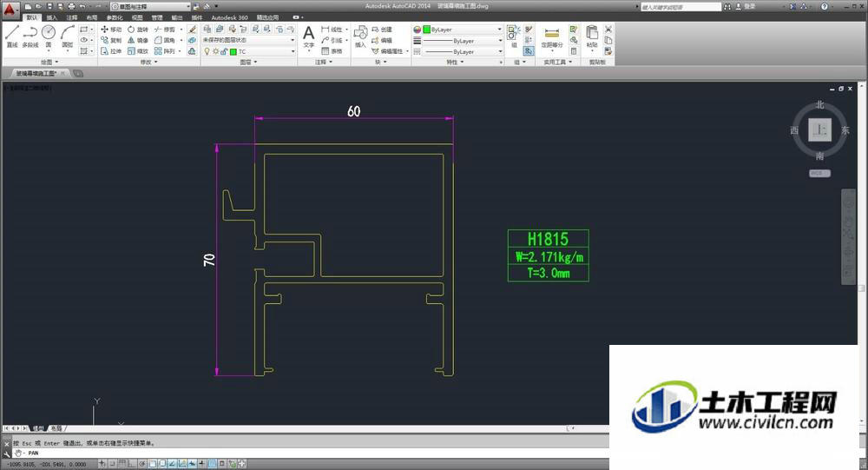
Task: Click the Cut icon in clipboard panel
Action: [608, 30]
